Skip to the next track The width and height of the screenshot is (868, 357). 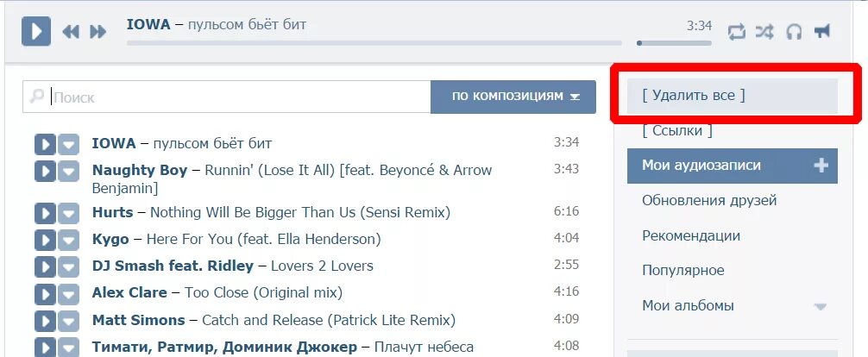98,32
